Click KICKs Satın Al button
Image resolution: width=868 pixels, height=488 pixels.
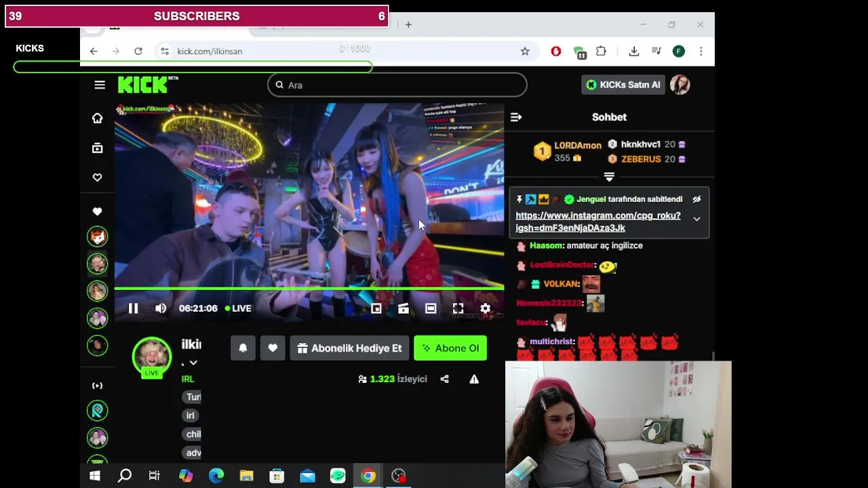tap(623, 85)
